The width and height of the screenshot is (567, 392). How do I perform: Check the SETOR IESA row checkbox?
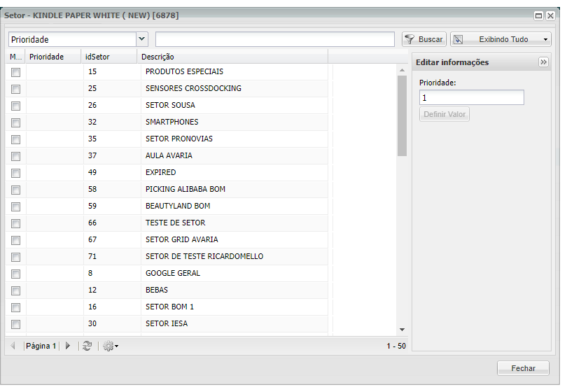pos(15,324)
